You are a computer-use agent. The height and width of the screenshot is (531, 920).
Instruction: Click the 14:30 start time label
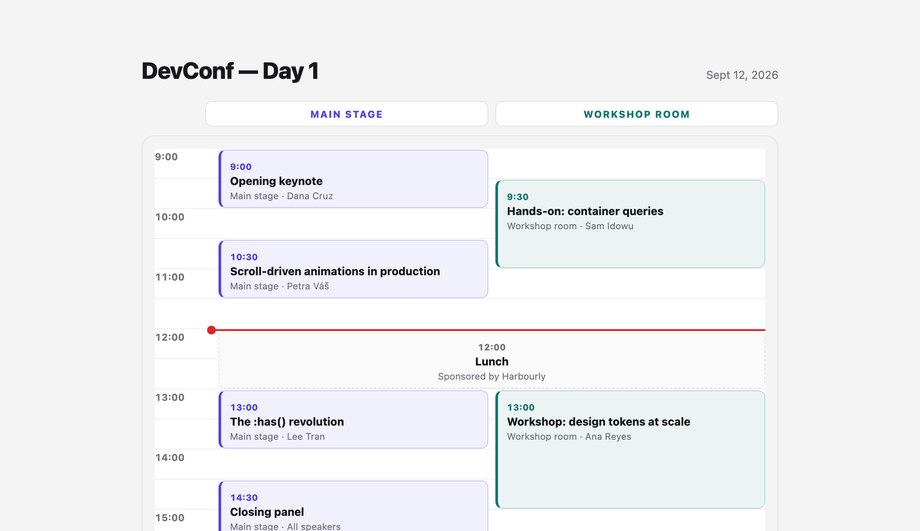pyautogui.click(x=243, y=498)
